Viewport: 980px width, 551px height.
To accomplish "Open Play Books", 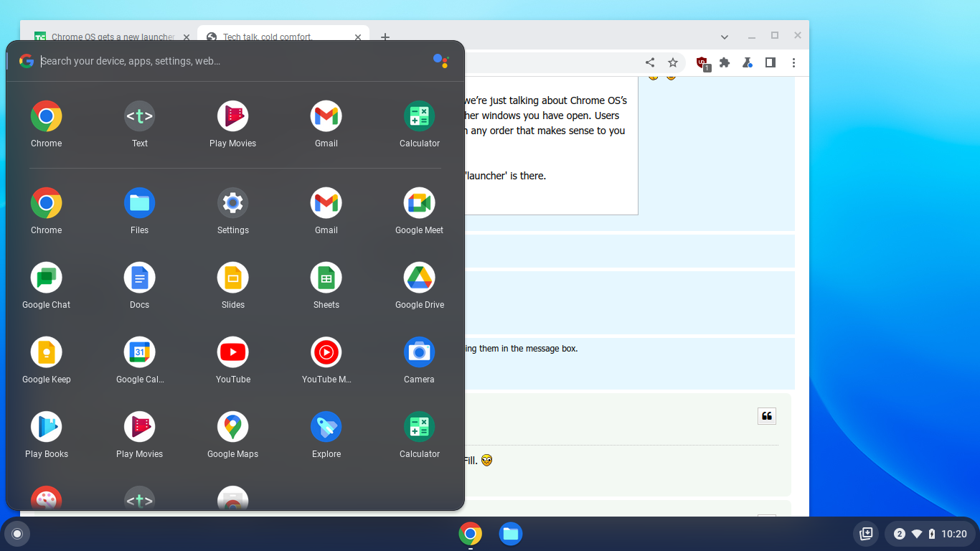I will click(x=46, y=435).
